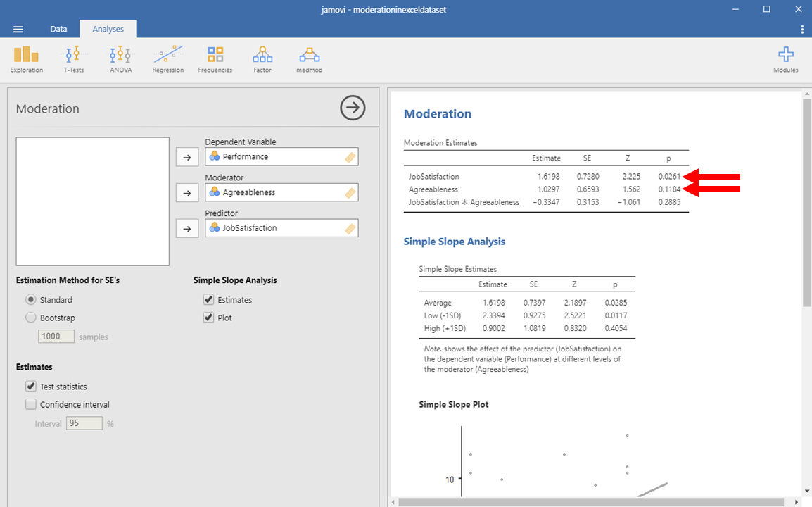
Task: Click arrow button beside Moderator box
Action: point(187,193)
